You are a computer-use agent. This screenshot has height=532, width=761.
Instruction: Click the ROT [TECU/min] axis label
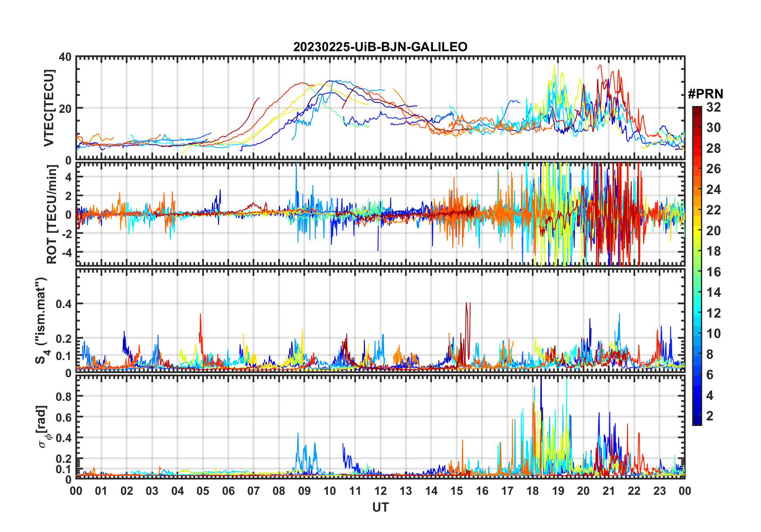coord(52,215)
